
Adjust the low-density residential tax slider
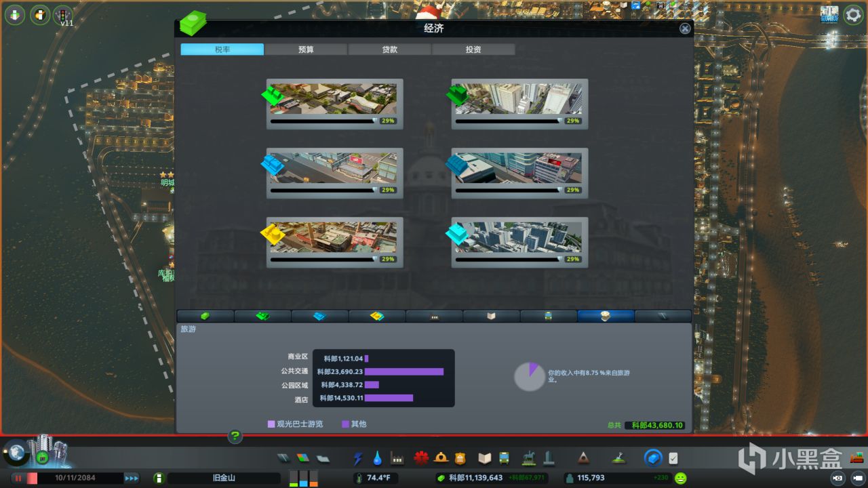(x=323, y=121)
